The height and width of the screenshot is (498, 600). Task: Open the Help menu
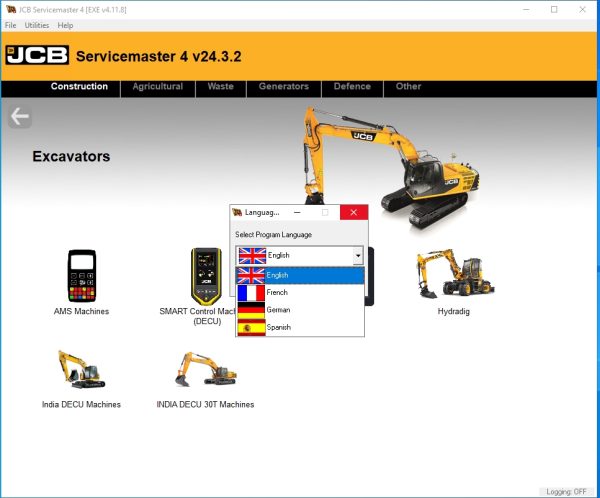[x=65, y=25]
